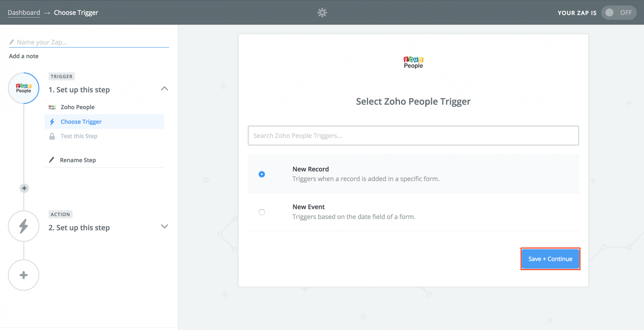Click the Zapier asterisk logo in header
Viewport: 644px width, 330px height.
(x=322, y=13)
